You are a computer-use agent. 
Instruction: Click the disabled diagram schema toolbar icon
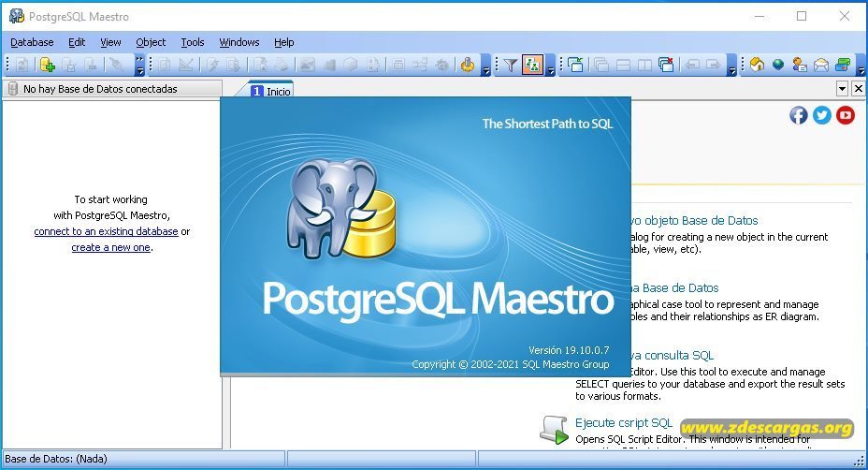[420, 65]
